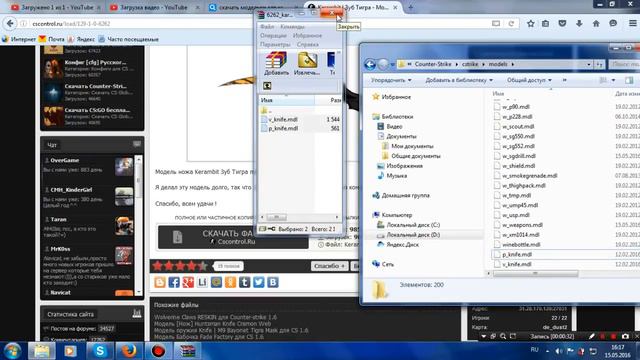
Task: Go up one folder in WinRAR
Action: (267, 86)
